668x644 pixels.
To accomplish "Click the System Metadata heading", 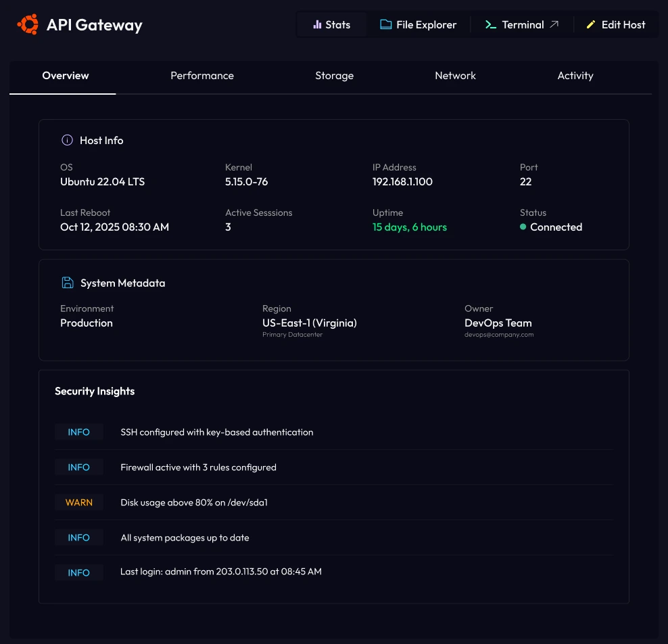I will pos(122,283).
